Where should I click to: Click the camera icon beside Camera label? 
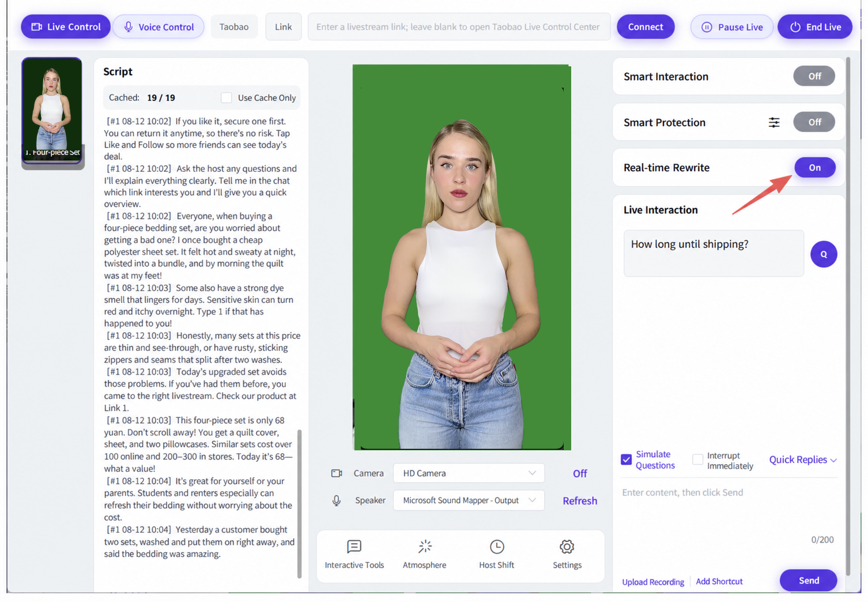coord(337,473)
